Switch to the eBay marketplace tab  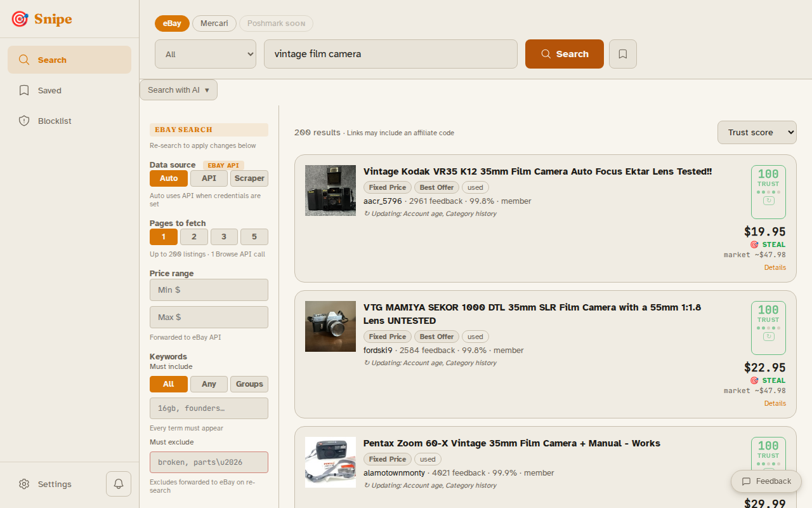[172, 23]
